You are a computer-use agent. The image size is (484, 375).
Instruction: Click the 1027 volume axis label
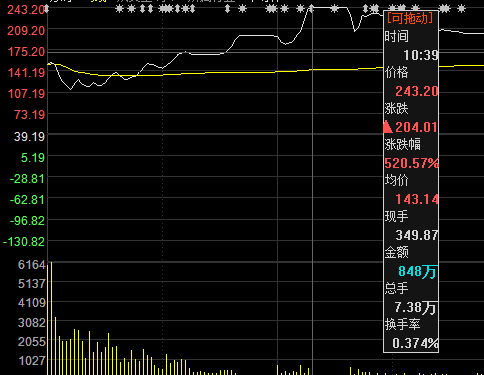(32, 360)
